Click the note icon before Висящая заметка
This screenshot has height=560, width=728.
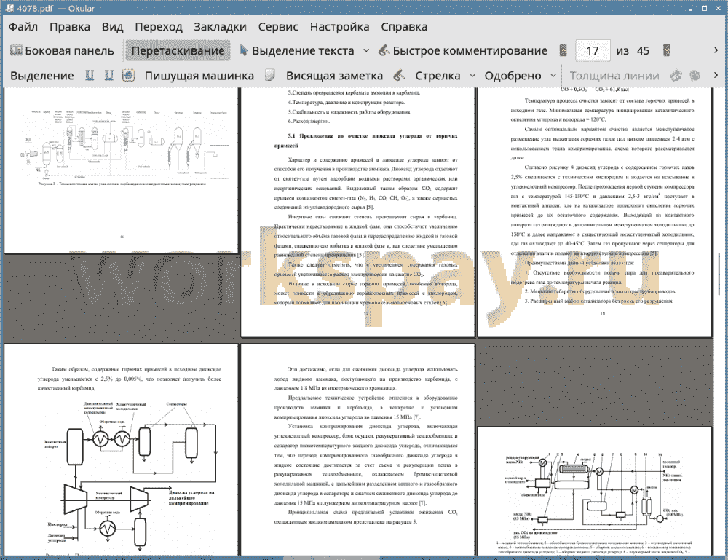[x=270, y=76]
